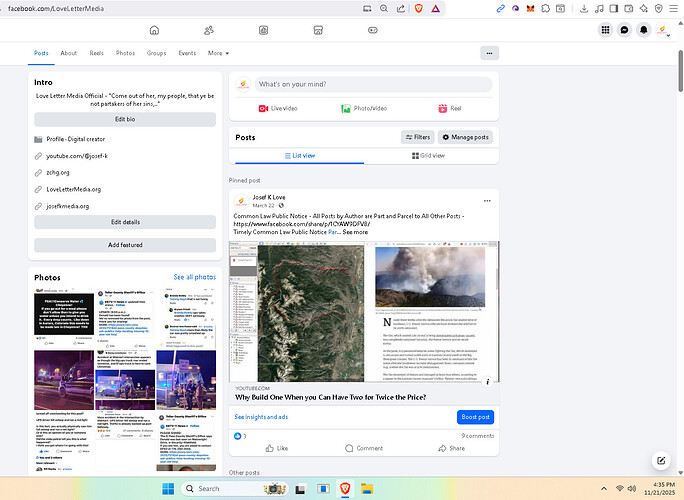Image resolution: width=684 pixels, height=500 pixels.
Task: Open the Friends icon in top navigation
Action: [x=209, y=30]
